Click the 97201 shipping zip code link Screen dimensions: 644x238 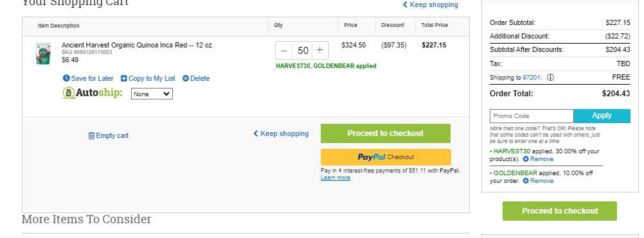pyautogui.click(x=532, y=78)
